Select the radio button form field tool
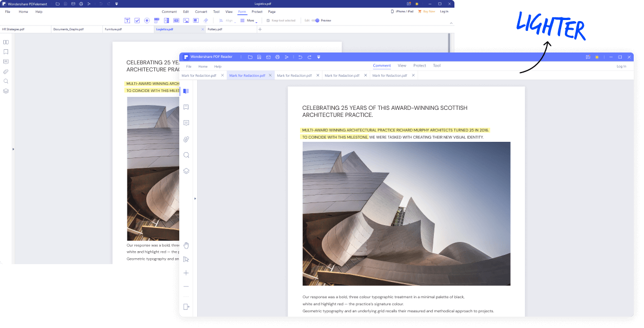This screenshot has width=644, height=328. click(147, 21)
